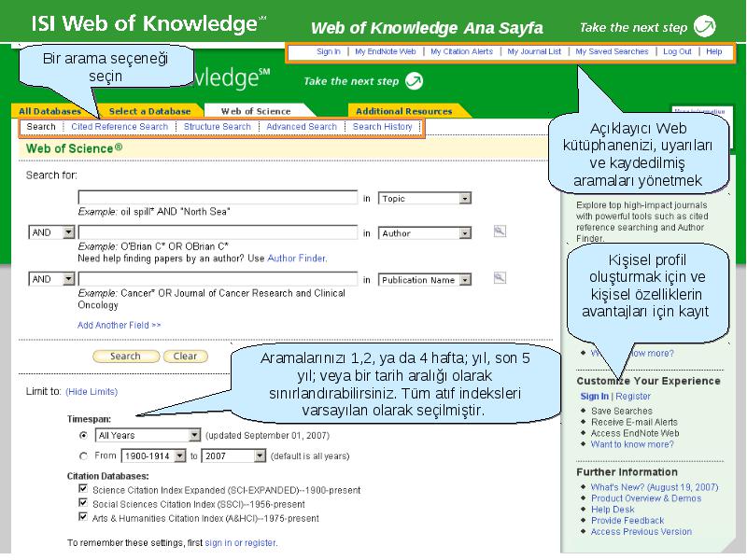
Task: Open the Publication Name field dropdown
Action: [x=425, y=279]
